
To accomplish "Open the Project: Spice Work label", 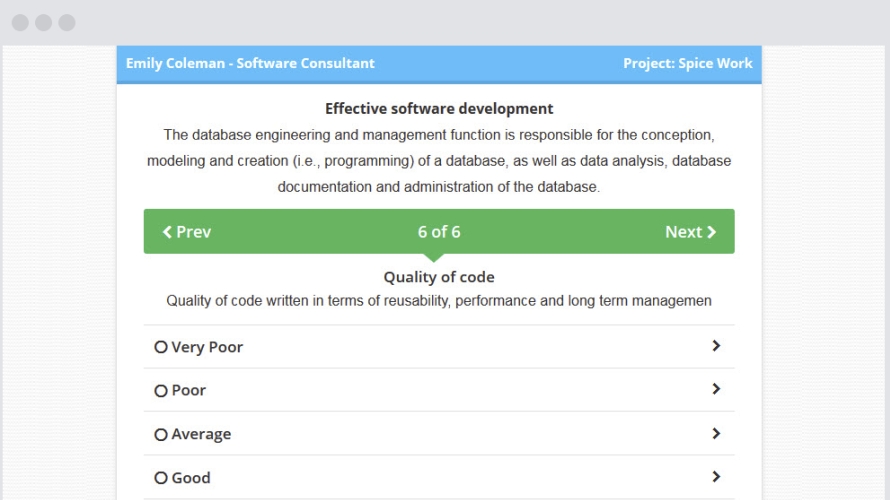I will point(687,63).
